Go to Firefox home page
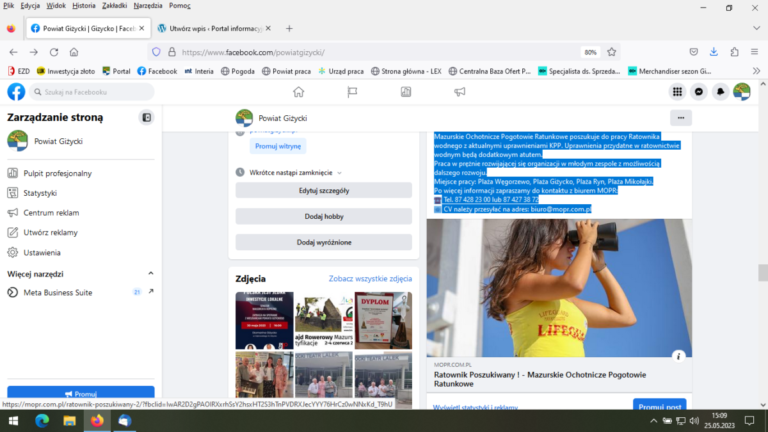The width and height of the screenshot is (768, 432). pyautogui.click(x=74, y=52)
